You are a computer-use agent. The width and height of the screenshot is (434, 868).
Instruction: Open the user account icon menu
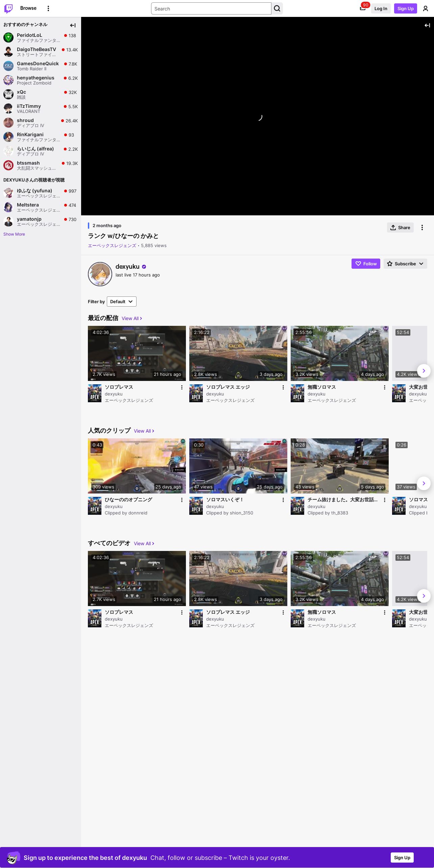pyautogui.click(x=426, y=8)
